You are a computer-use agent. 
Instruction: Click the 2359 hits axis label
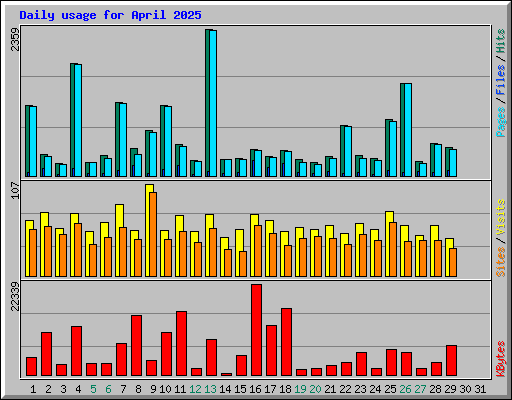point(15,39)
